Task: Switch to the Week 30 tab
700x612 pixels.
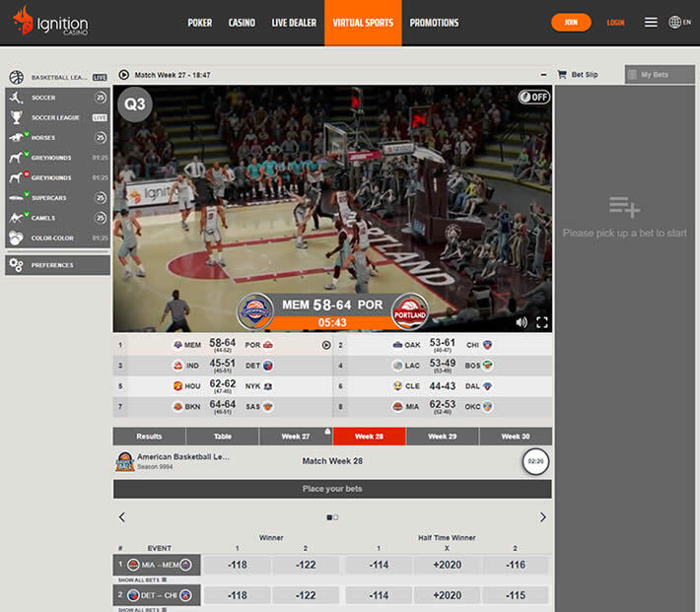Action: point(516,437)
